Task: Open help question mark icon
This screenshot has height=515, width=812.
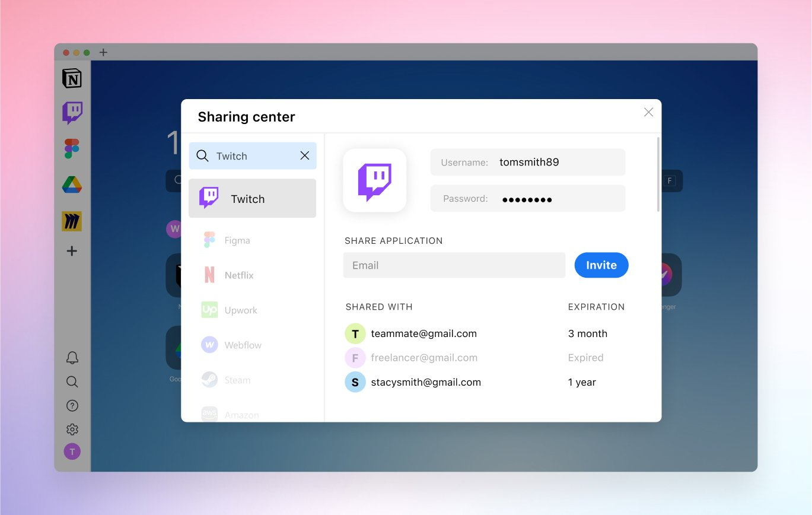Action: point(72,406)
